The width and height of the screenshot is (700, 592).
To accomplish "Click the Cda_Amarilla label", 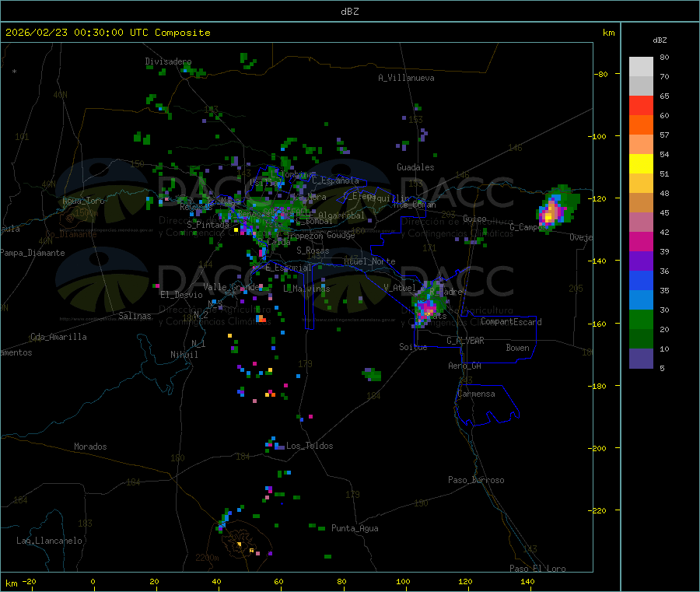I will point(58,337).
